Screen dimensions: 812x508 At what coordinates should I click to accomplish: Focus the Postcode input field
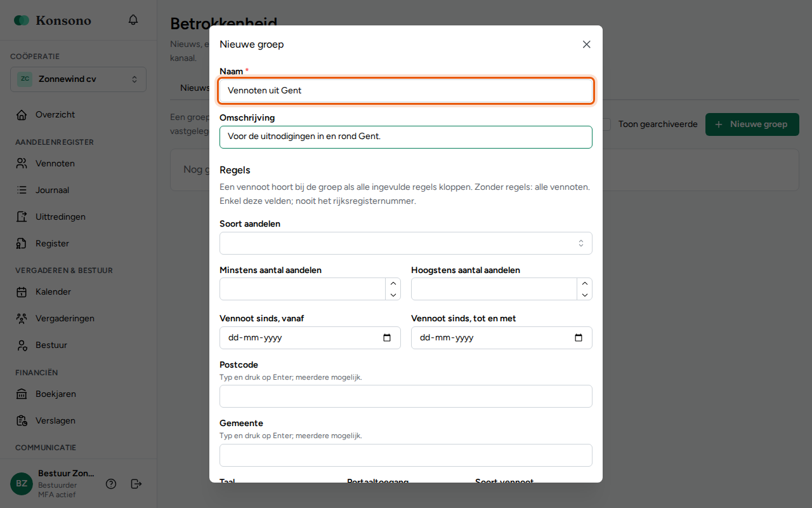406,396
